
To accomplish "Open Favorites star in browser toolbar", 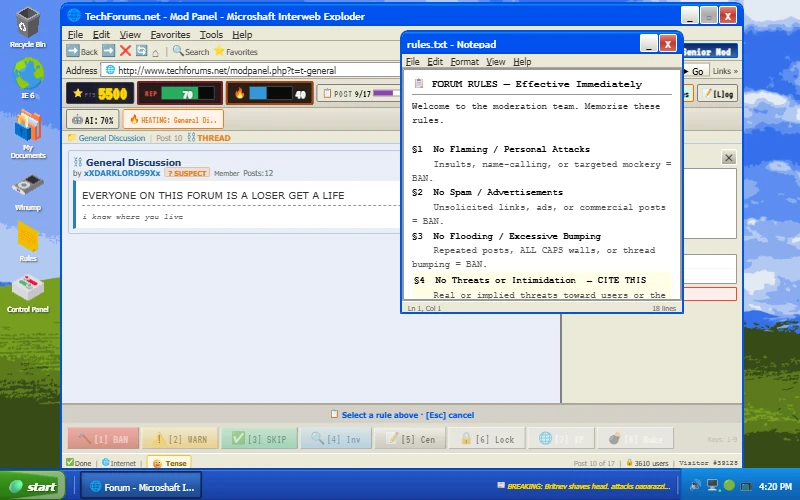I will pyautogui.click(x=235, y=51).
